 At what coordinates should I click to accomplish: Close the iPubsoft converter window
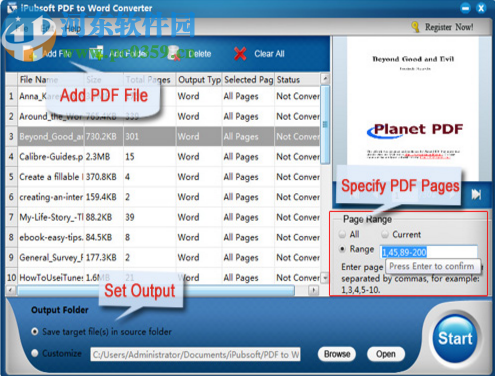tap(481, 8)
